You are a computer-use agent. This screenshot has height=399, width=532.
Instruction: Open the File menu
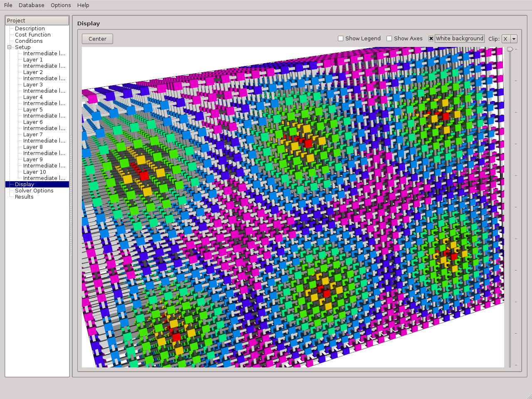click(x=7, y=5)
